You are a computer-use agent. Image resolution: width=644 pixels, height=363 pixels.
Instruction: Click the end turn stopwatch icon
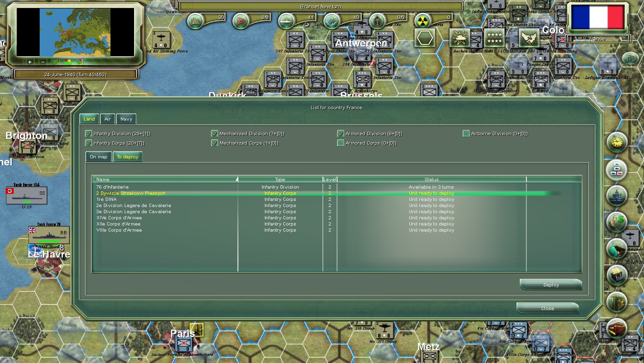[617, 142]
